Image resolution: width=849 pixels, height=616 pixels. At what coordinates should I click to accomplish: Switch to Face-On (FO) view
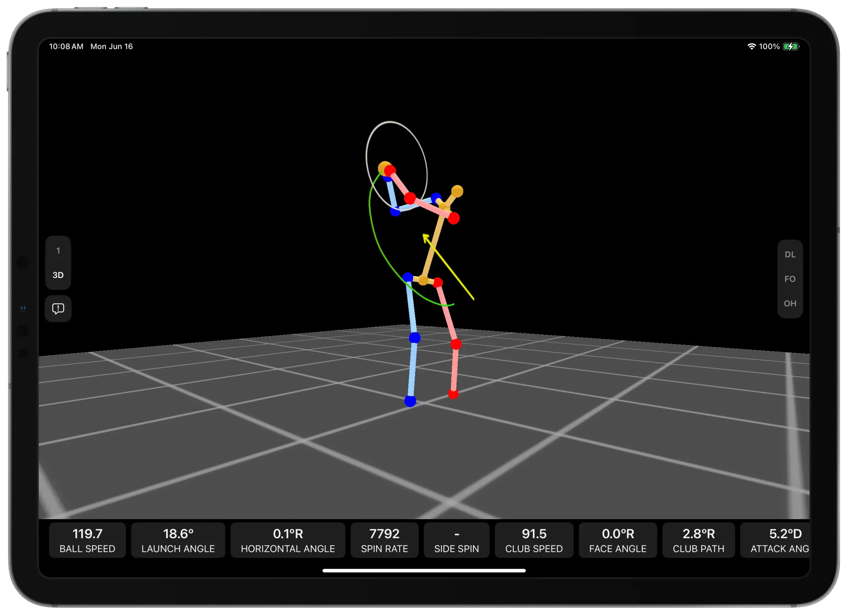tap(791, 279)
